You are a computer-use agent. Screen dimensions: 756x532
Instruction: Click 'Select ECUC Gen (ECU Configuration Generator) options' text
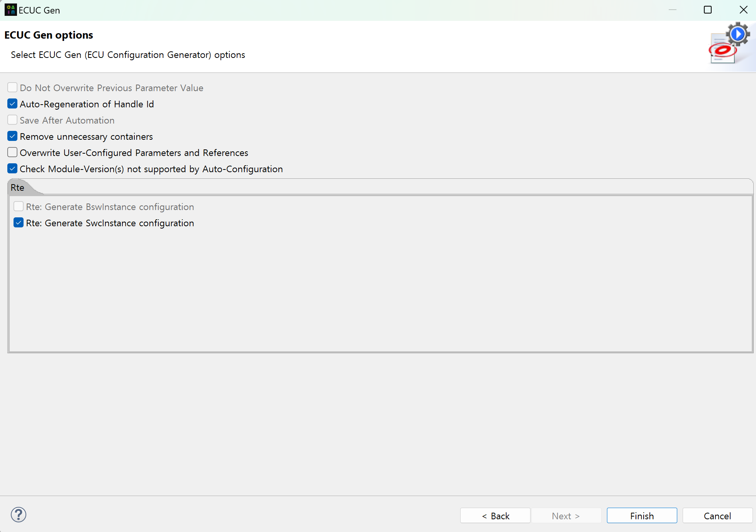[x=128, y=55]
